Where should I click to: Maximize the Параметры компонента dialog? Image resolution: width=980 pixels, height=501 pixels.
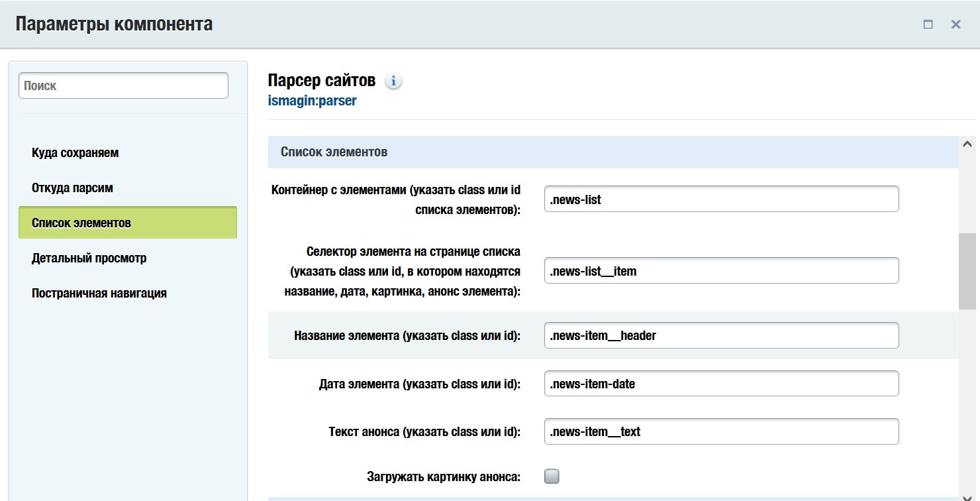[x=928, y=25]
